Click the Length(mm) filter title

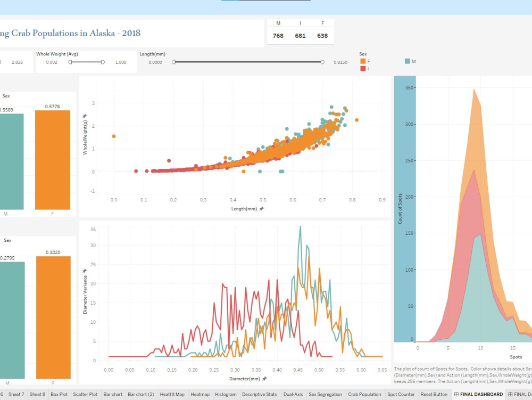click(153, 54)
